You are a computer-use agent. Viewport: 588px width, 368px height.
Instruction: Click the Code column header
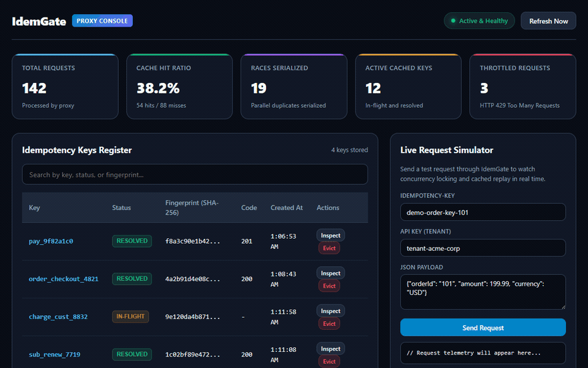(x=249, y=207)
